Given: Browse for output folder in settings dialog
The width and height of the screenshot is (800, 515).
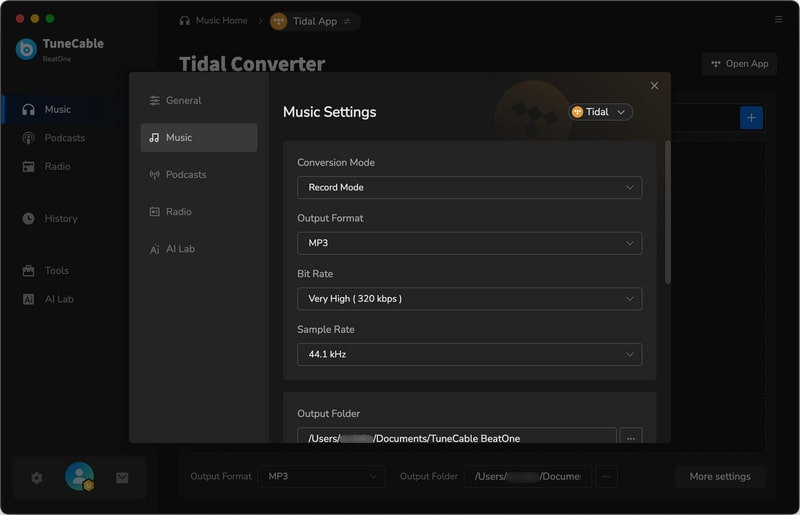Looking at the screenshot, I should [x=631, y=436].
